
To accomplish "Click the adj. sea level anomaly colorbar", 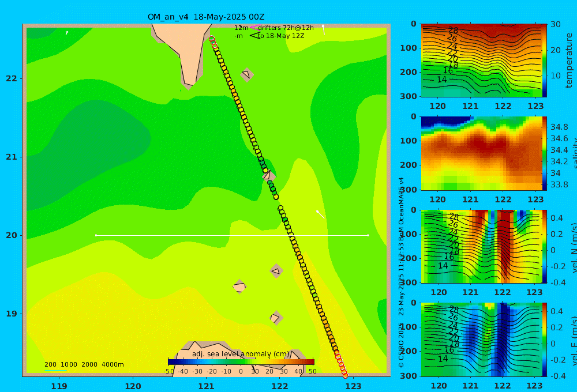I will click(241, 362).
